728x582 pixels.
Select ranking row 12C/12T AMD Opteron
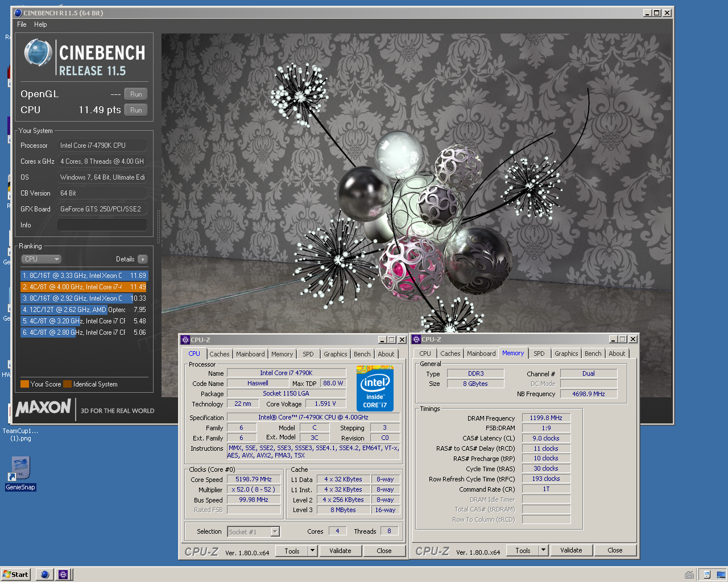84,310
